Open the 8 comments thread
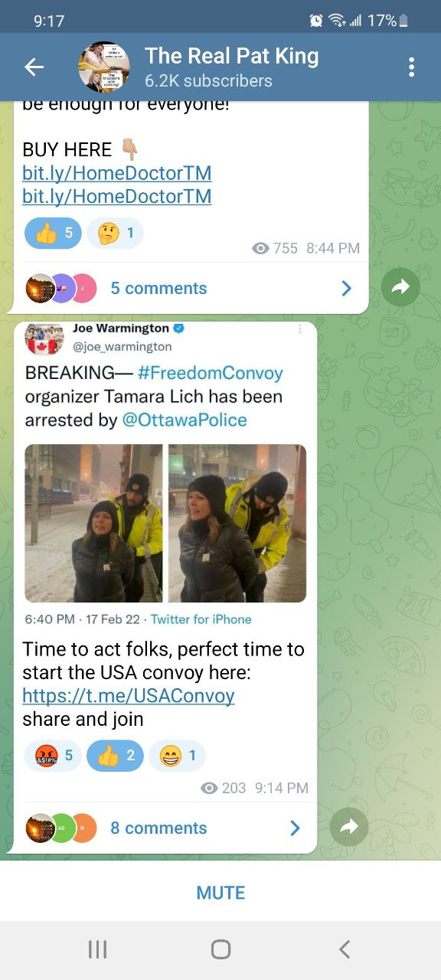Screen dimensions: 441x980 click(x=165, y=828)
